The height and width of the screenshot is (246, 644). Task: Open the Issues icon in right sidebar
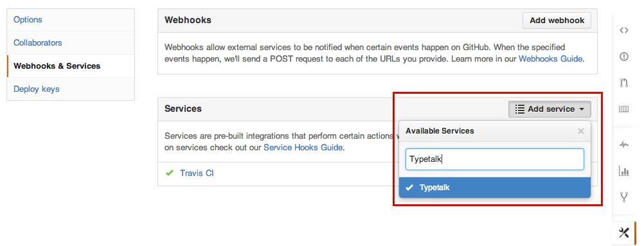[x=624, y=57]
